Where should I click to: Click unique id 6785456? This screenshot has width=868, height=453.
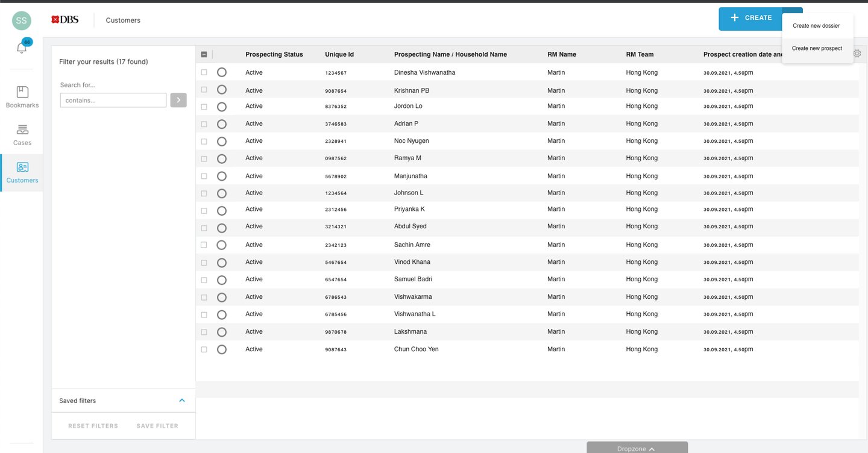point(336,314)
